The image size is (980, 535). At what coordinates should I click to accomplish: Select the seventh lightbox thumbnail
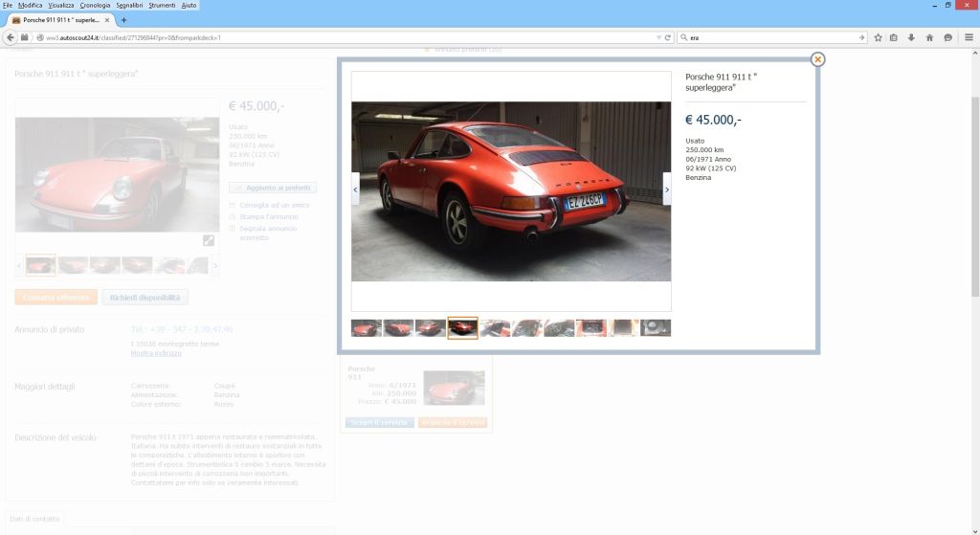(559, 328)
